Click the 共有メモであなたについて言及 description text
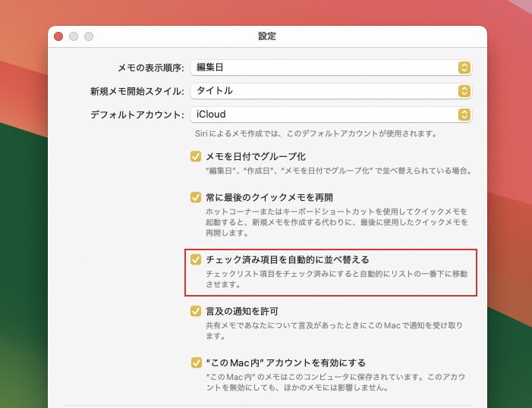This screenshot has height=408, width=532. click(x=334, y=331)
